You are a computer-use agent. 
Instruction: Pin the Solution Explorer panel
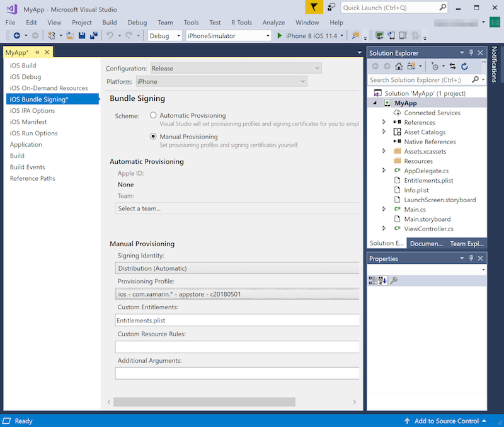(x=471, y=53)
